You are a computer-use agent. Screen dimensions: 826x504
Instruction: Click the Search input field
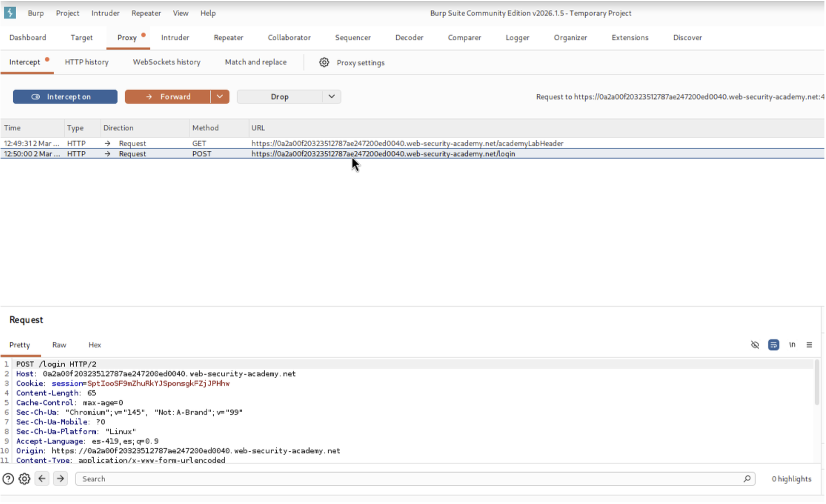tap(407, 479)
